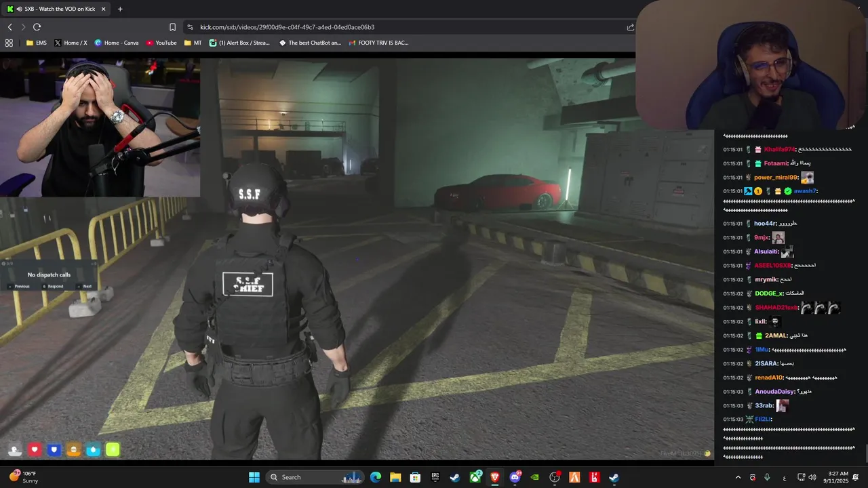Open the Home - Canva bookmark
This screenshot has height=488, width=868.
(116, 43)
